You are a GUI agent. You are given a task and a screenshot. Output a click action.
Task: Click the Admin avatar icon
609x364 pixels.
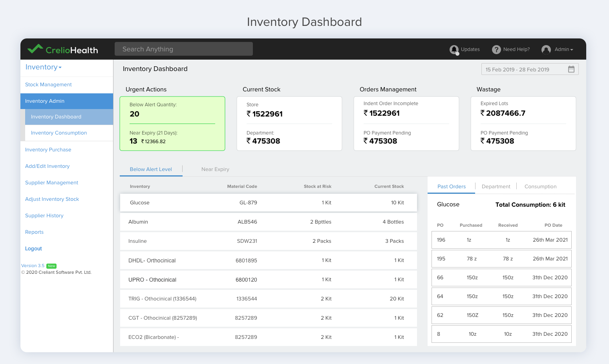click(x=546, y=49)
